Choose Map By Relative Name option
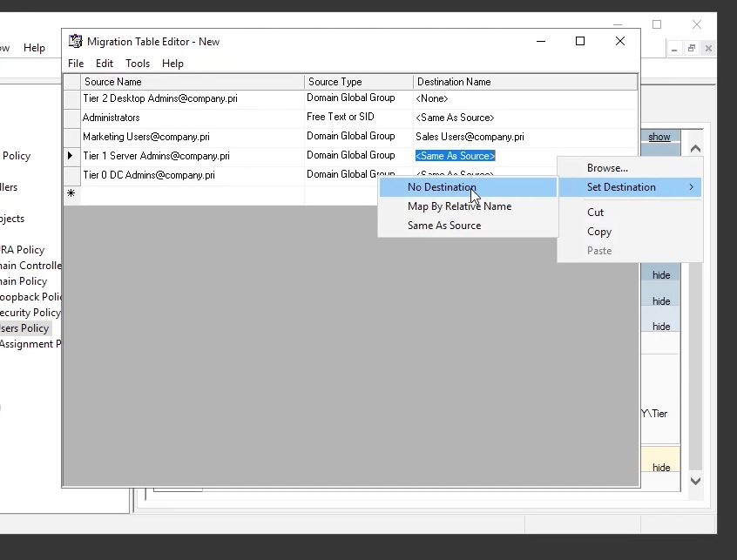Screen dimensions: 737x560 [459, 206]
